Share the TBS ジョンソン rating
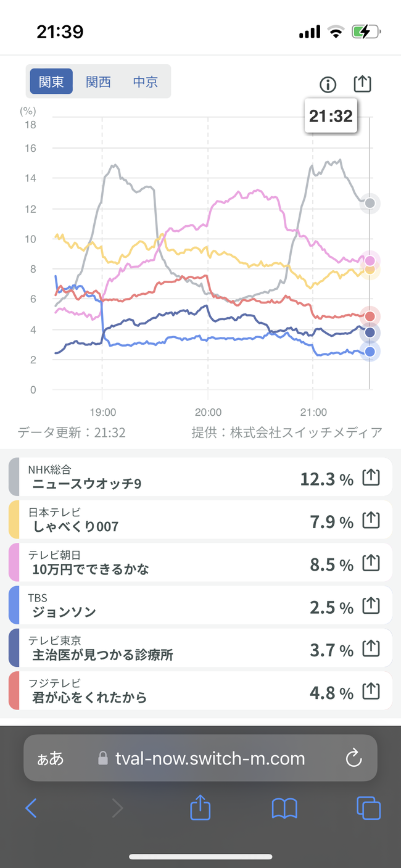The width and height of the screenshot is (401, 868). point(370,606)
